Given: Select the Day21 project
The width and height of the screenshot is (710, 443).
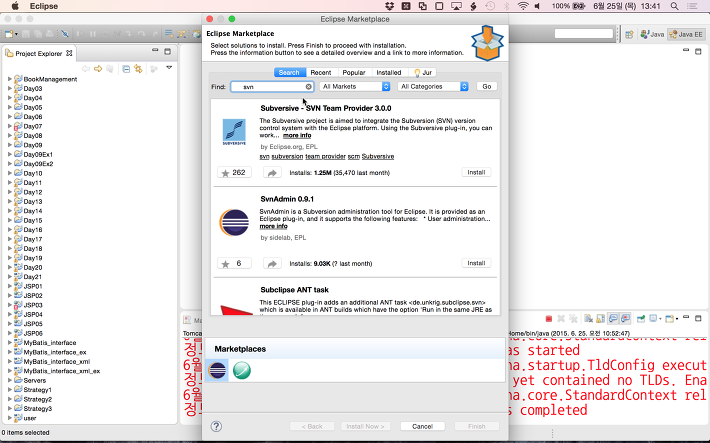Looking at the screenshot, I should (33, 277).
